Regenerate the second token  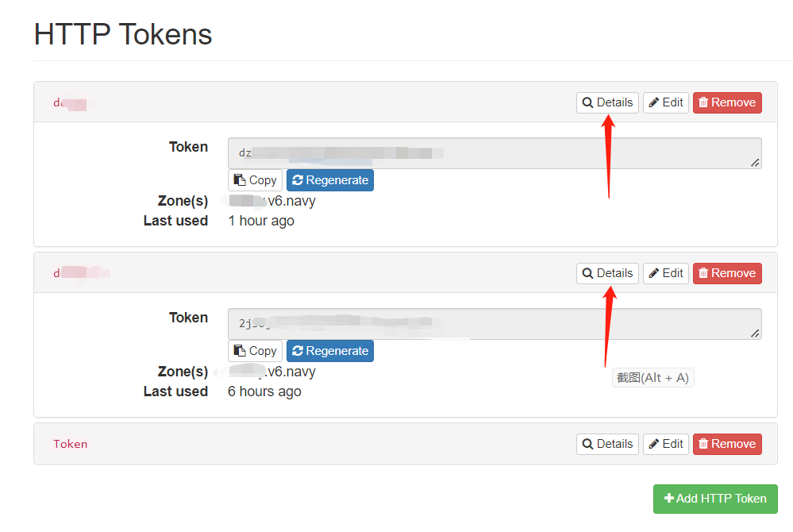point(329,351)
